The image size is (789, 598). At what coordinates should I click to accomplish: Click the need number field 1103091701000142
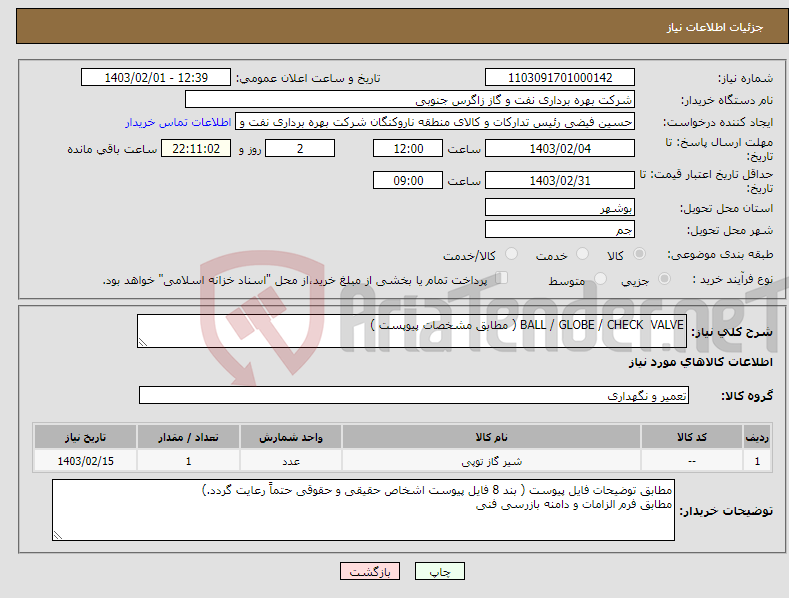tap(560, 78)
